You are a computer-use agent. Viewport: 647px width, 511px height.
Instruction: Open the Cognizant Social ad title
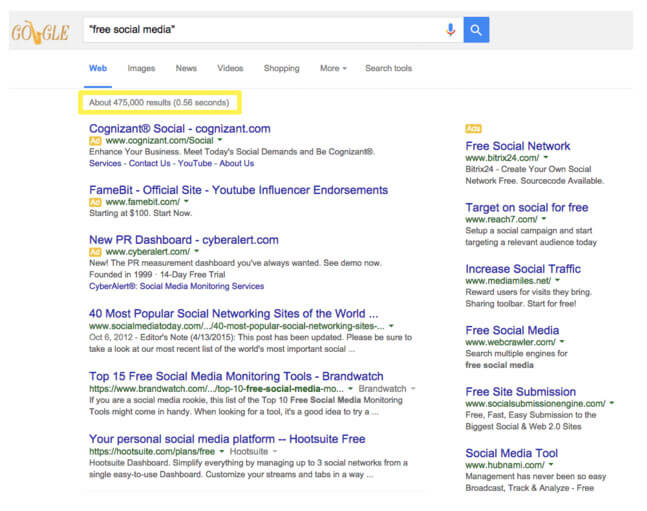179,129
